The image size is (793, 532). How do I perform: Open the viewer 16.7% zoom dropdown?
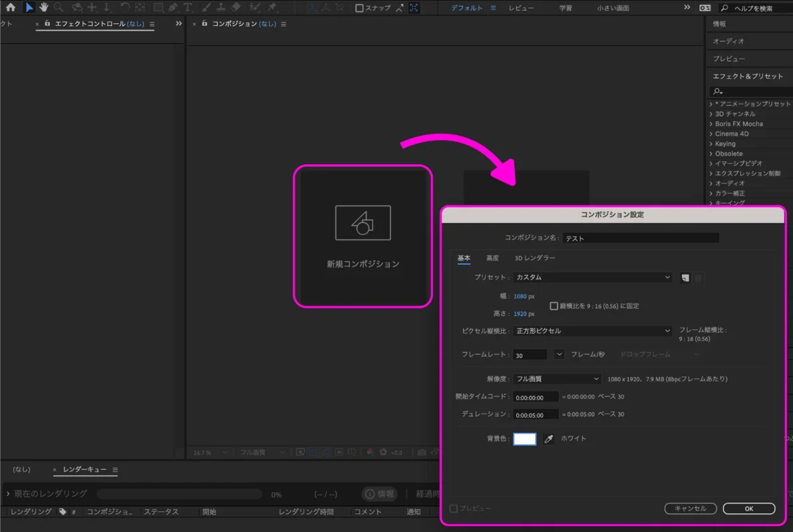pyautogui.click(x=210, y=453)
